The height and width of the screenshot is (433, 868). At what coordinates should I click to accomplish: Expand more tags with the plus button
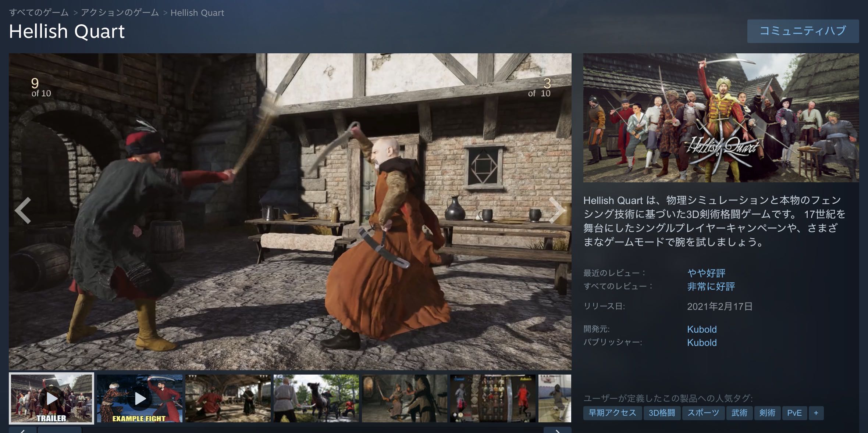(x=816, y=413)
